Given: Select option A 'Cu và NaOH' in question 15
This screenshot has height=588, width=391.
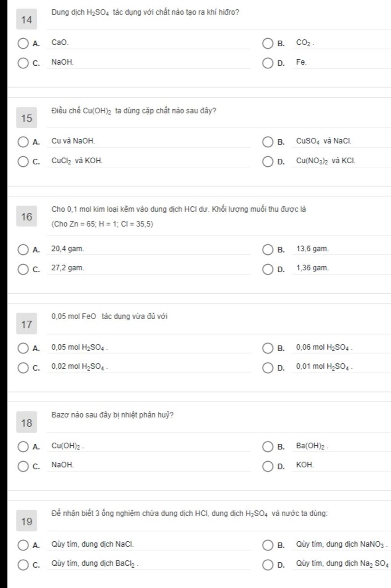Looking at the screenshot, I should click(x=23, y=142).
